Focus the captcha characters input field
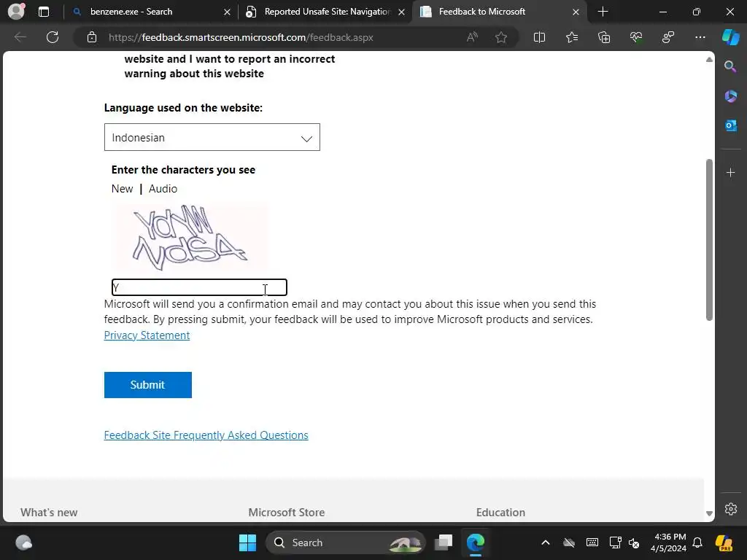This screenshot has height=560, width=747. click(x=199, y=287)
